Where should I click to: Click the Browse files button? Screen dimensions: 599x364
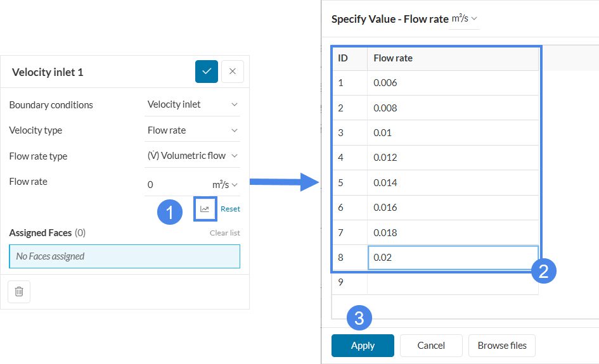click(x=502, y=346)
